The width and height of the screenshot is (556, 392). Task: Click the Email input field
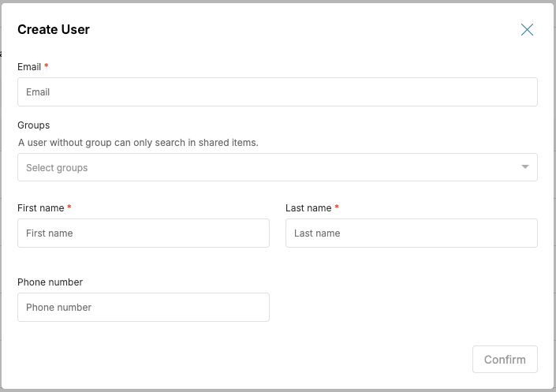pos(277,92)
